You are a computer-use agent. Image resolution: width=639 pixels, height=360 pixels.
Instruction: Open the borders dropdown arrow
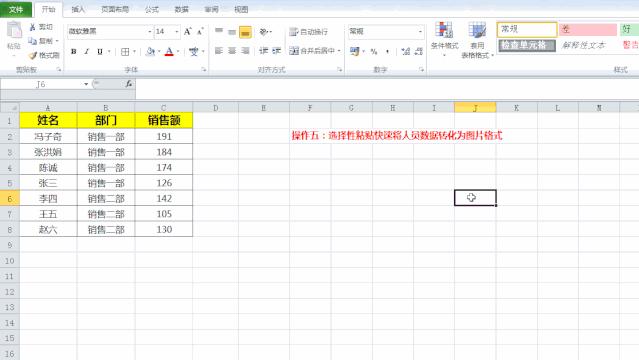point(134,51)
